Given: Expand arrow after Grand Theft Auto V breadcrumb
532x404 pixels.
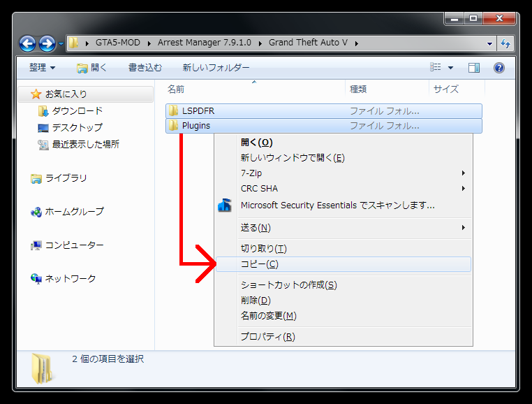Looking at the screenshot, I should tap(357, 43).
